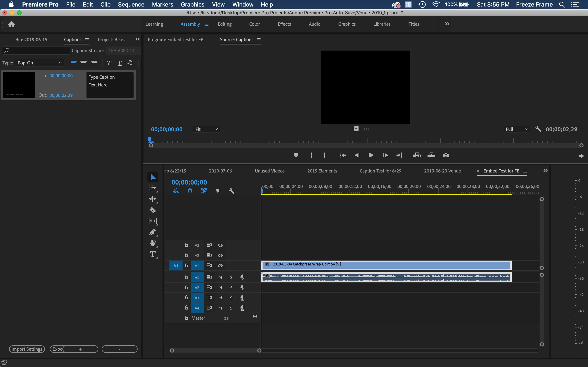Toggle Snap magnet in timeline
This screenshot has height=367, width=588.
click(x=190, y=191)
